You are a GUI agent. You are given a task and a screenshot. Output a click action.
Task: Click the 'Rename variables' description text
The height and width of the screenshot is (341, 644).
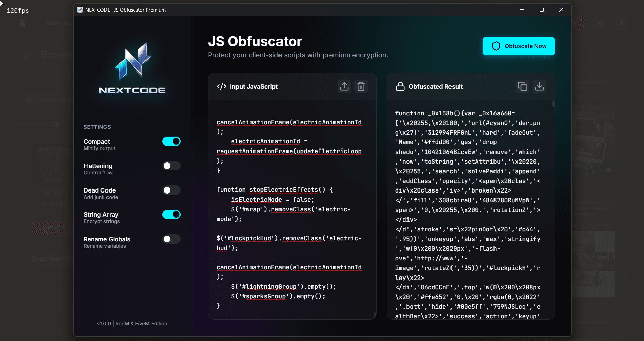pyautogui.click(x=104, y=246)
